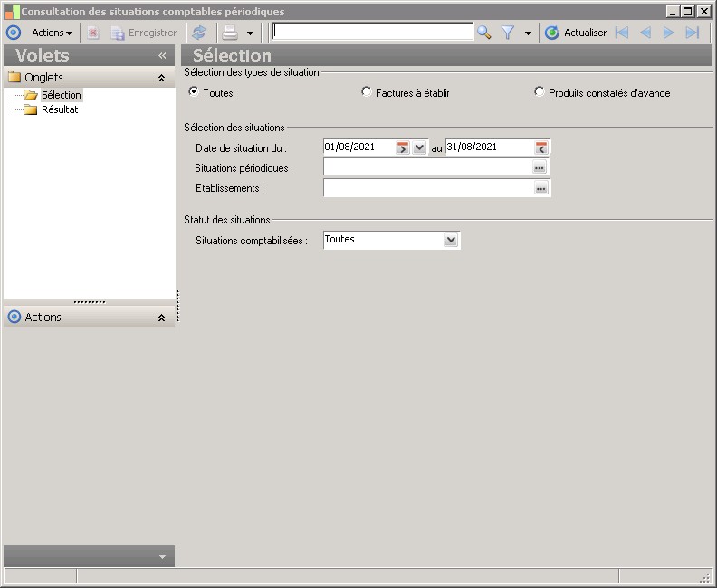Viewport: 717px width, 588px height.
Task: Go to last record arrow
Action: click(693, 33)
